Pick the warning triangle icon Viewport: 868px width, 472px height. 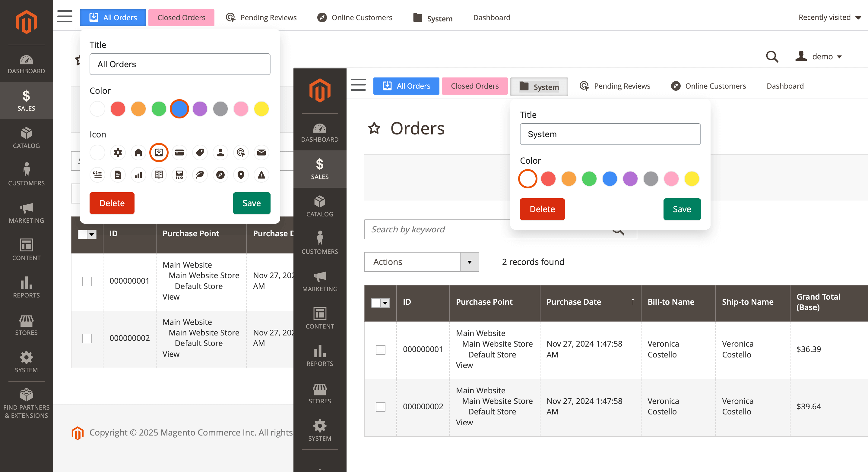[261, 175]
